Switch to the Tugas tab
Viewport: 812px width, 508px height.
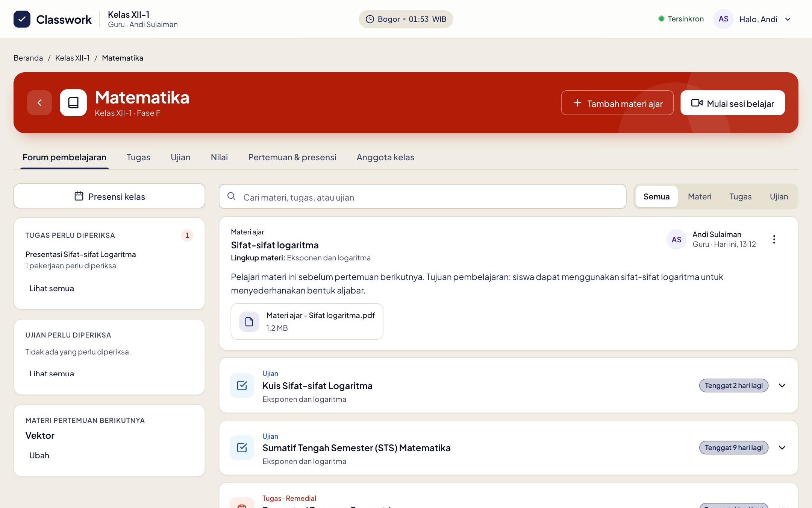[x=138, y=157]
